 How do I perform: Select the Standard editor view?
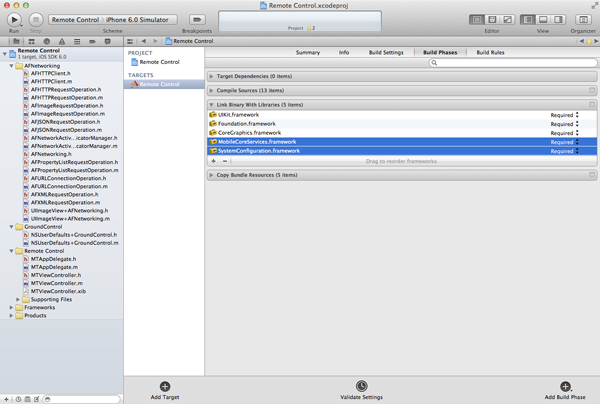477,20
